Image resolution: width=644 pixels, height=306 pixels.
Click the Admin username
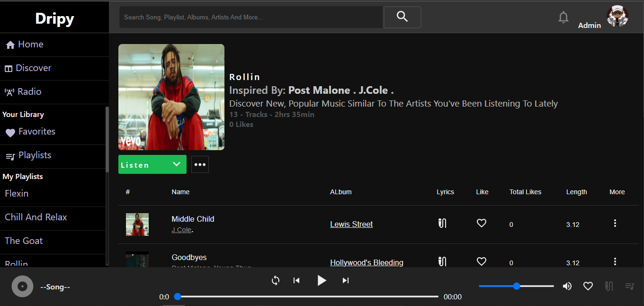pos(590,25)
